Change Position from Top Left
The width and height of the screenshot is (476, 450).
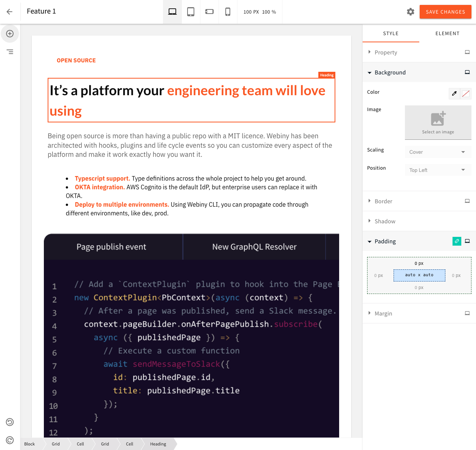click(x=437, y=170)
